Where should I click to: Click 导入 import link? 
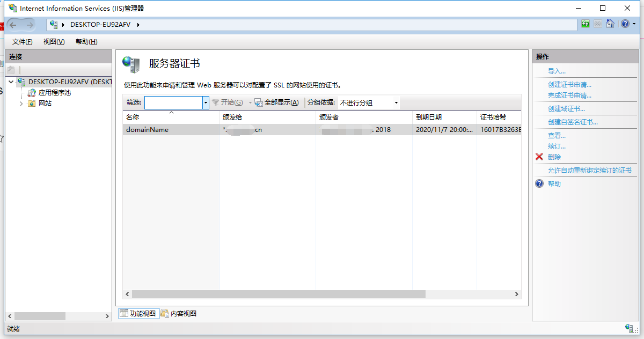tap(557, 71)
